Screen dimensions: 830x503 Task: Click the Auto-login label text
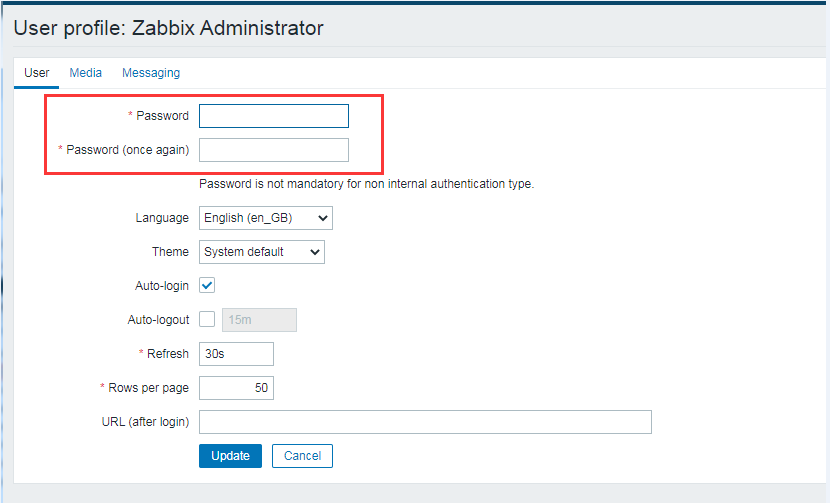click(x=162, y=286)
